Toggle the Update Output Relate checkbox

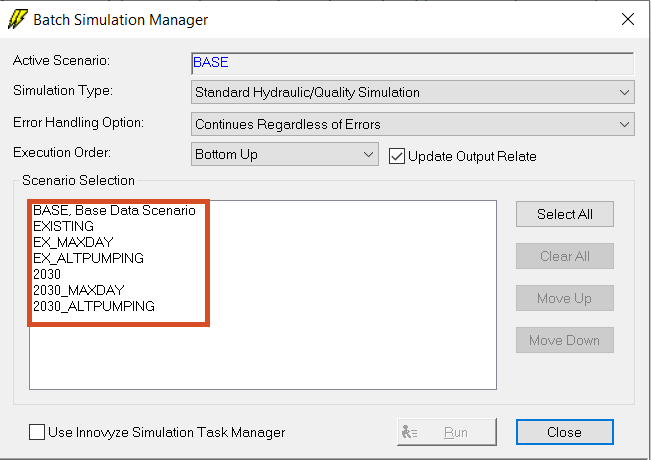[x=396, y=157]
